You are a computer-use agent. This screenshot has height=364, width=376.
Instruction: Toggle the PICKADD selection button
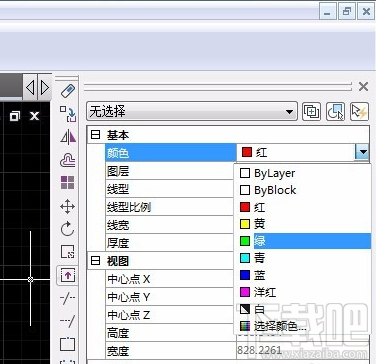(311, 112)
